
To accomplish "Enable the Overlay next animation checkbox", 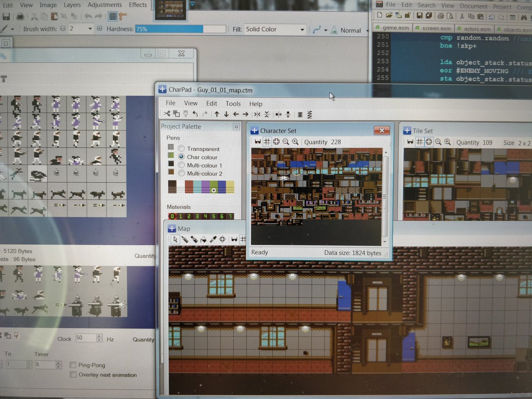I will (73, 375).
